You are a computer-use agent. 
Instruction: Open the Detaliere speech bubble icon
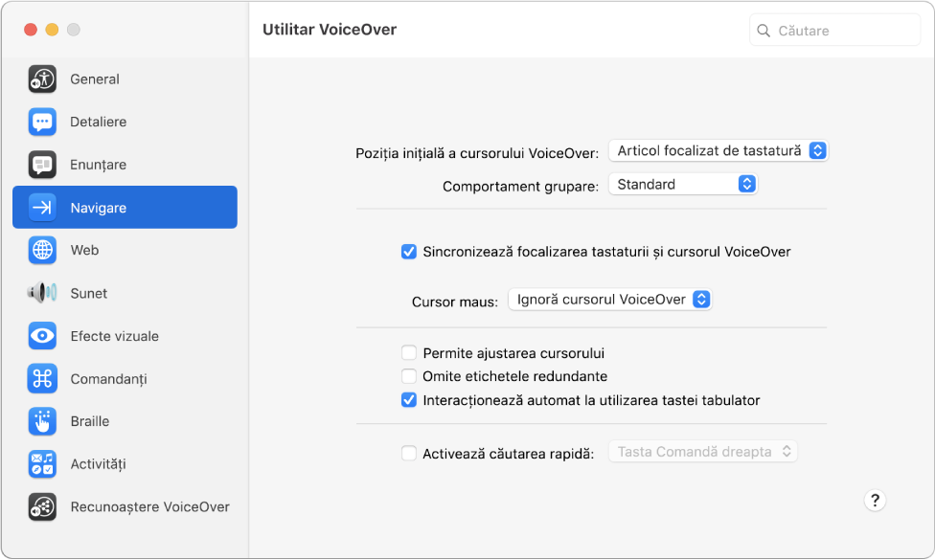tap(42, 122)
